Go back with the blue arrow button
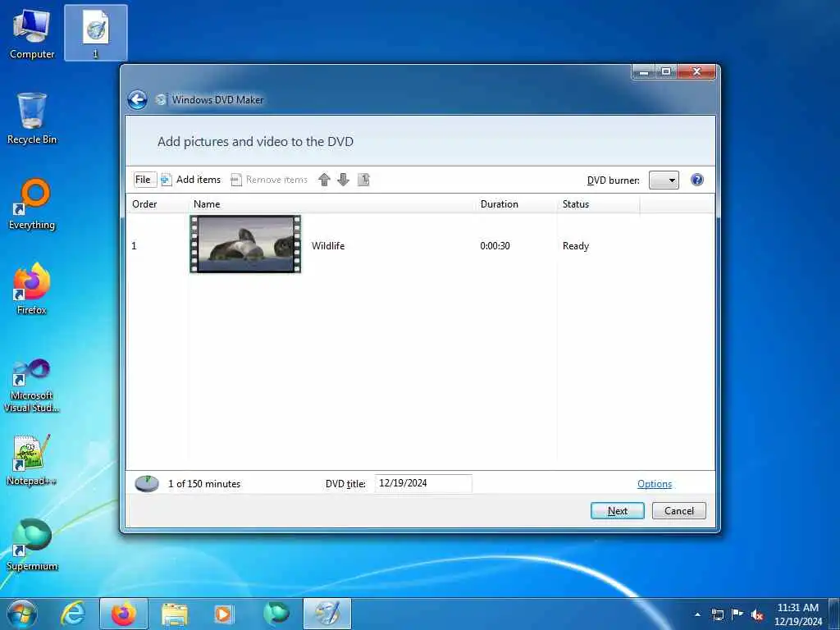840x630 pixels. point(138,100)
